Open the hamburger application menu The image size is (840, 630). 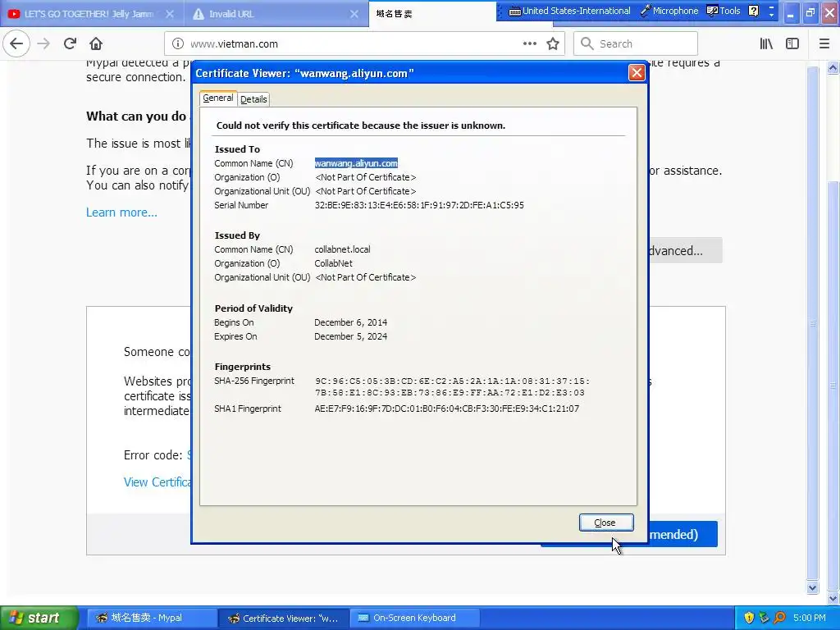pos(824,44)
